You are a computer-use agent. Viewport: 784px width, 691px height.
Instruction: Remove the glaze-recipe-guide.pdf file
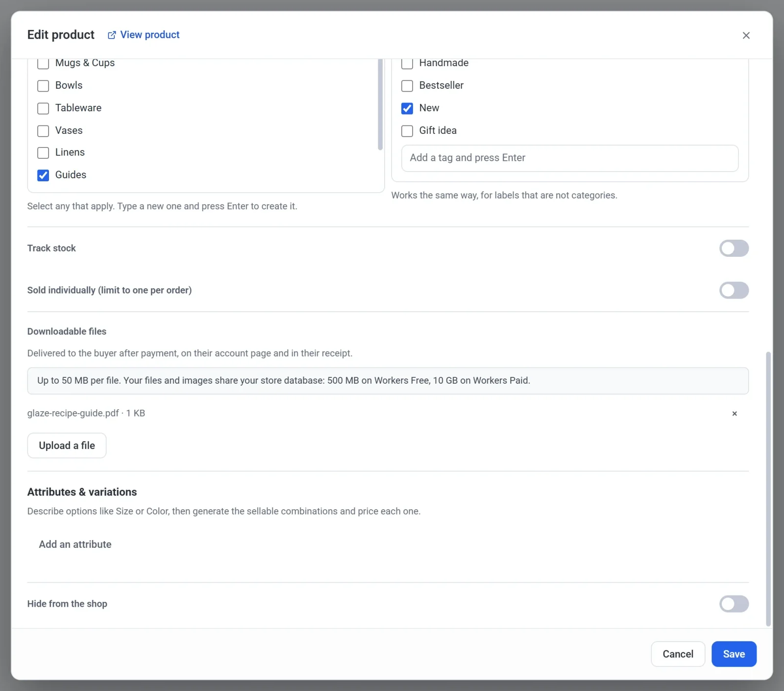click(x=734, y=414)
